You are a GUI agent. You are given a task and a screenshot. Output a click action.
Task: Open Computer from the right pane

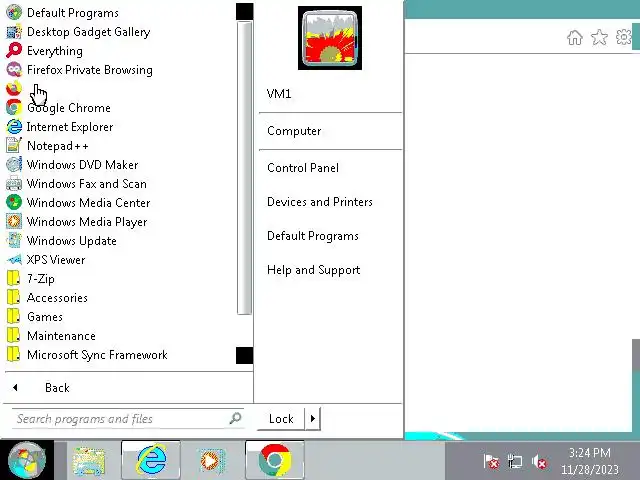tap(294, 131)
